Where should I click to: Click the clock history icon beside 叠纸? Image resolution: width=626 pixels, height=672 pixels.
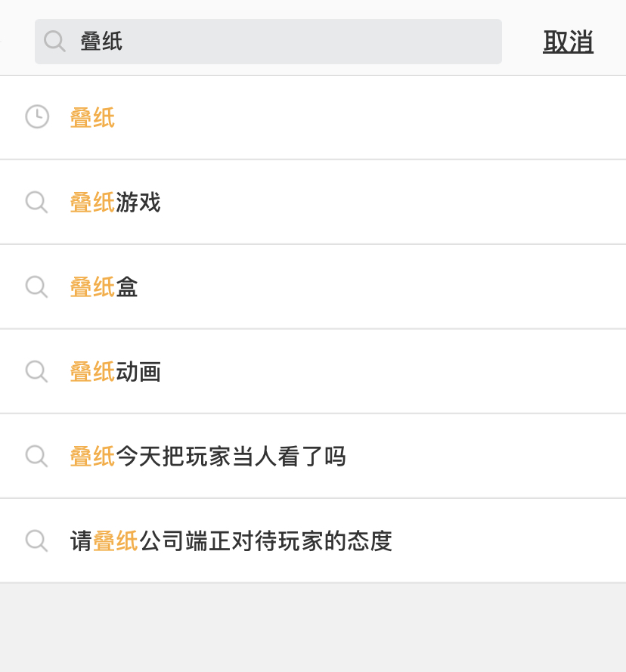point(37,116)
